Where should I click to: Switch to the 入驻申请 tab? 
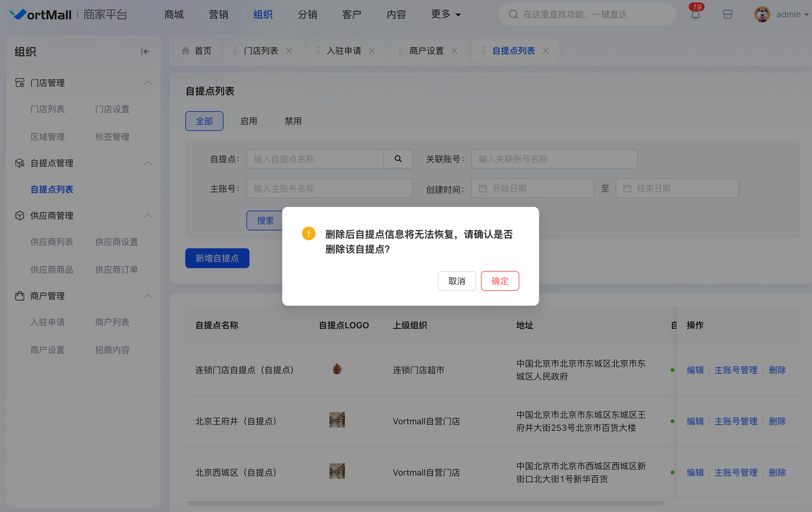344,51
